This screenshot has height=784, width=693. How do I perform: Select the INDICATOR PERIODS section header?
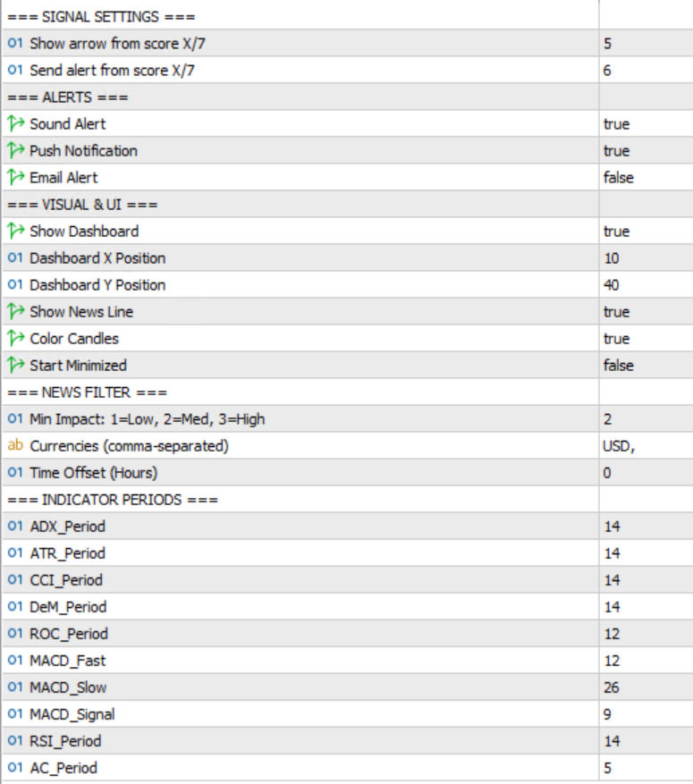click(x=112, y=500)
